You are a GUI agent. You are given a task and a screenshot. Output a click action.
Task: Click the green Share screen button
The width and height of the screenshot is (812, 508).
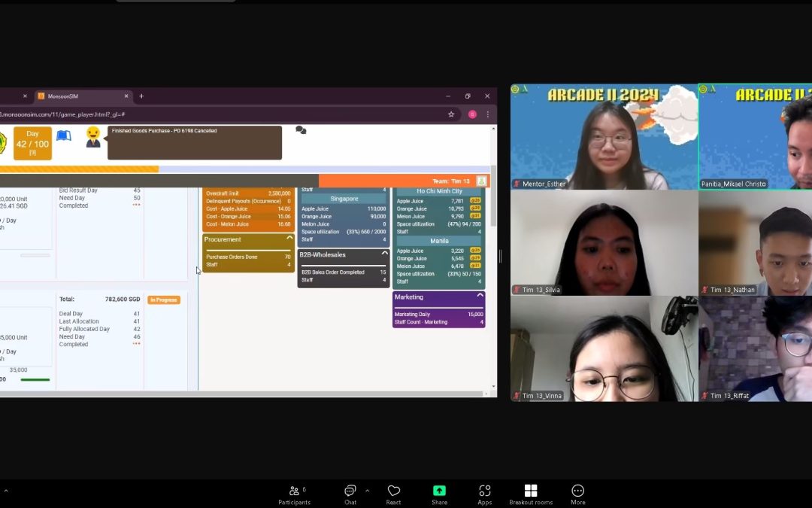pyautogui.click(x=439, y=494)
